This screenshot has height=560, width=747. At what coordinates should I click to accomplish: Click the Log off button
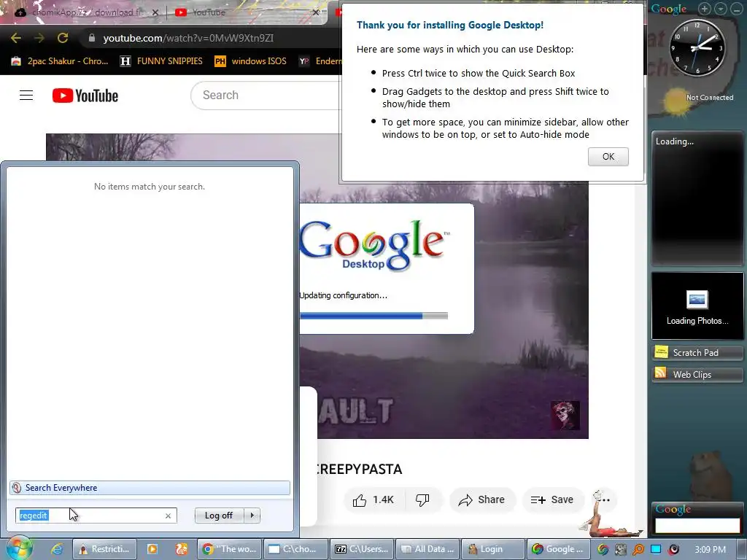[219, 516]
